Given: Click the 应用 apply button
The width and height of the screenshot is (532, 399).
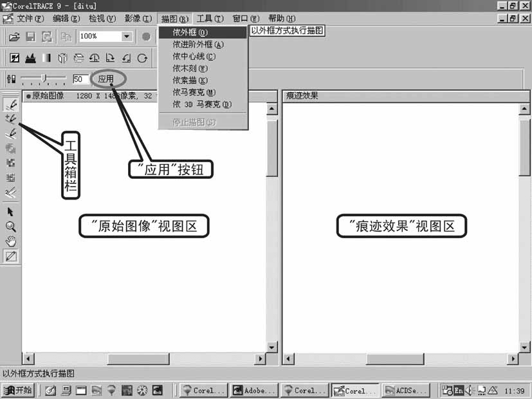Looking at the screenshot, I should click(x=108, y=79).
